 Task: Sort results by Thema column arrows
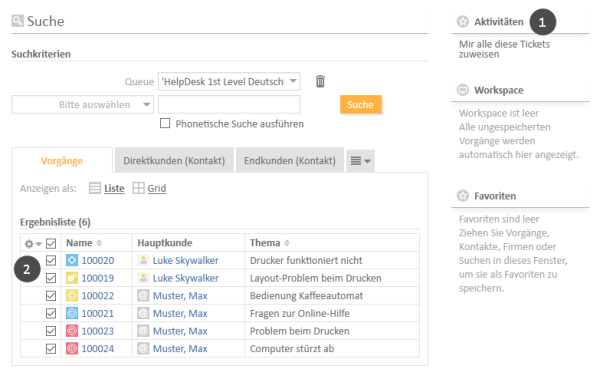click(x=287, y=243)
